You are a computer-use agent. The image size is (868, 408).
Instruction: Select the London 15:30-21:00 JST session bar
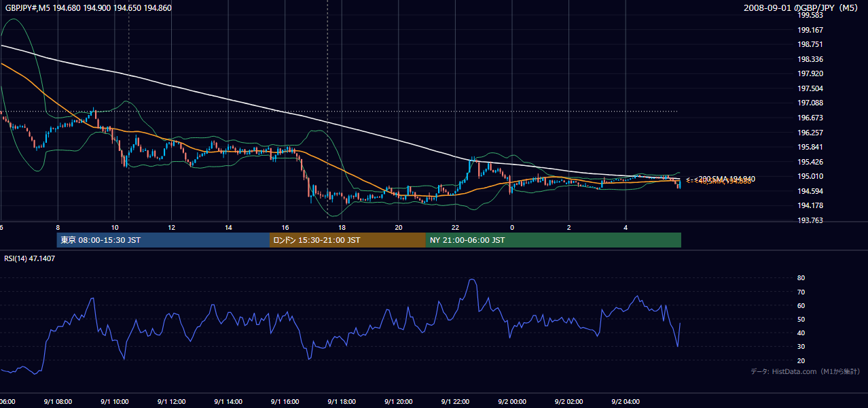(348, 240)
